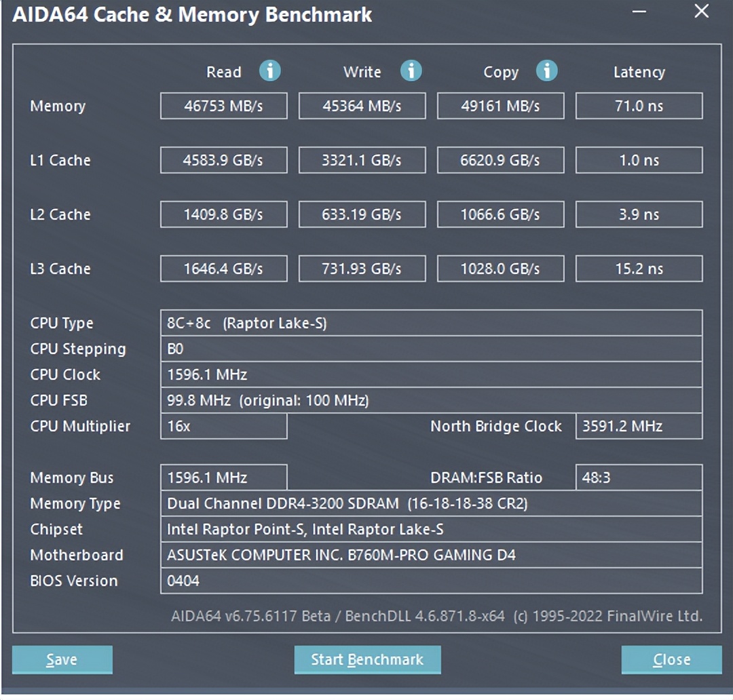Click the CPU Type field showing Raptor Lake-S

point(431,323)
